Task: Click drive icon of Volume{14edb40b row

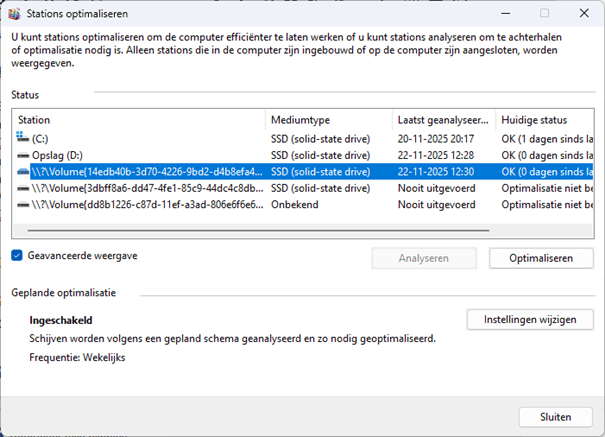Action: [x=23, y=172]
